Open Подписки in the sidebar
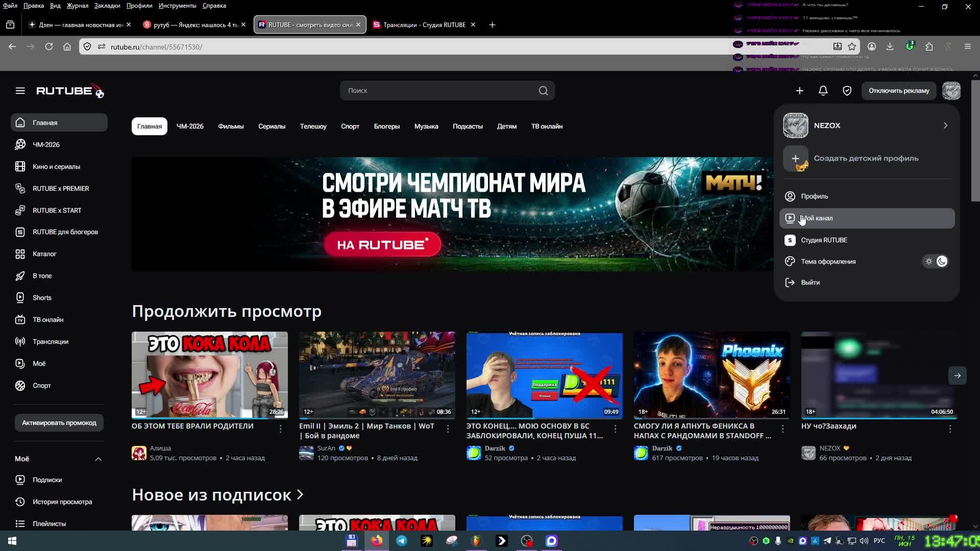The height and width of the screenshot is (551, 980). 59,480
